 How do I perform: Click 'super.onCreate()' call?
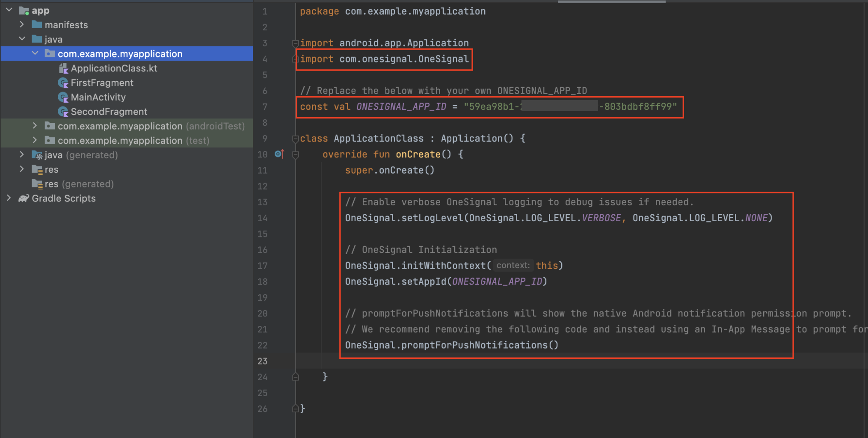(390, 170)
